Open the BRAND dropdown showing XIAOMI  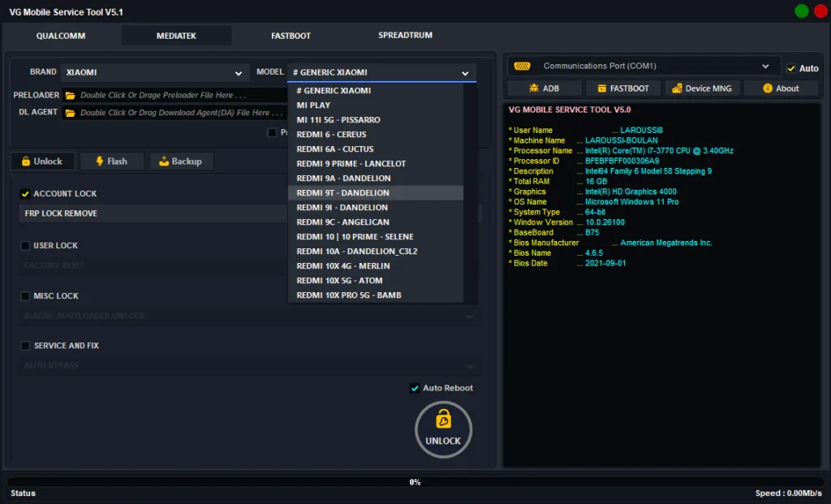coord(154,72)
